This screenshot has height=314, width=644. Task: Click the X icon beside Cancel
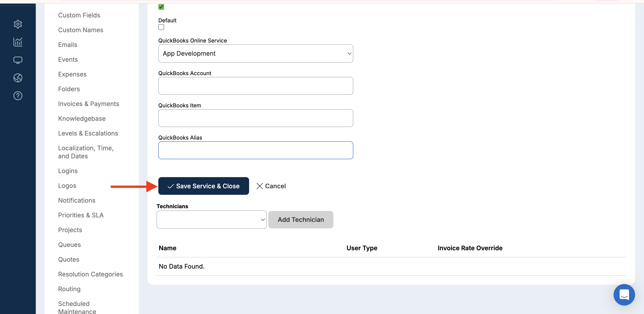(x=259, y=186)
